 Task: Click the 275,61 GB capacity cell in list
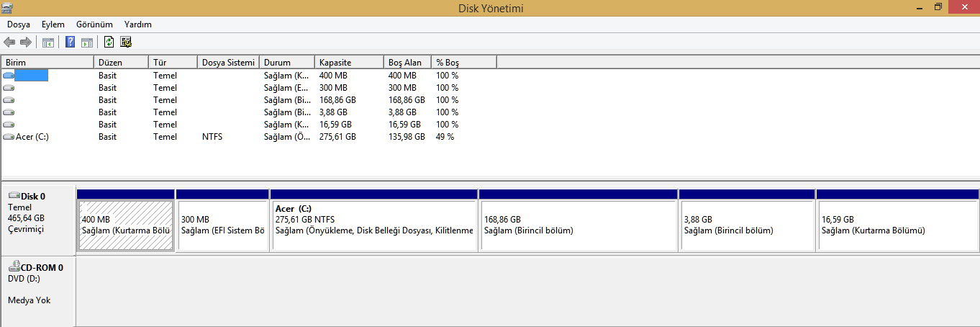[337, 137]
